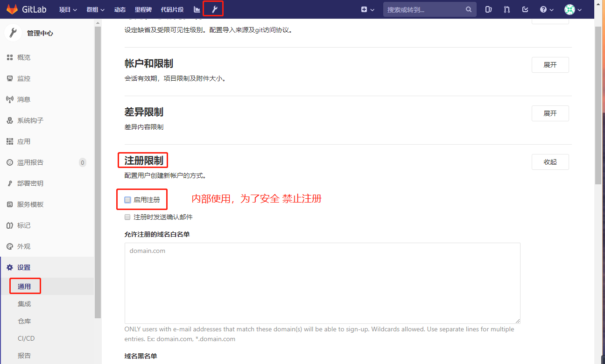Open the issues icon in navbar
Screen dimensions: 605x364
(x=488, y=9)
